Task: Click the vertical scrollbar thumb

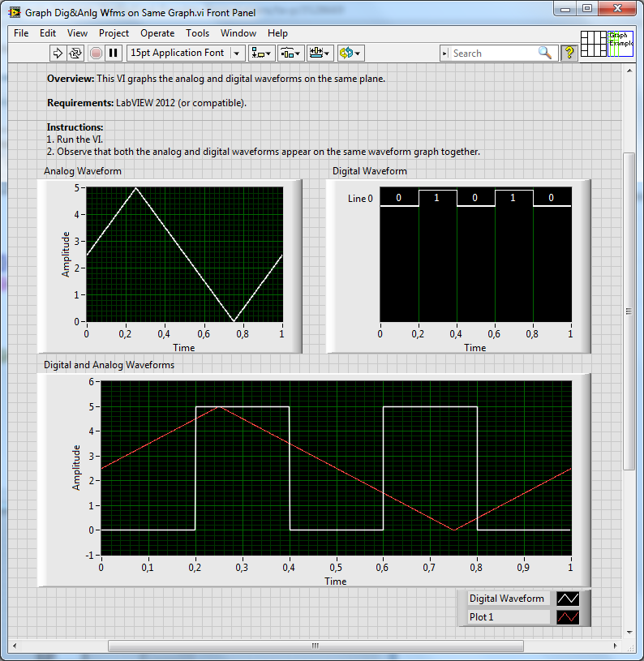Action: [629, 311]
